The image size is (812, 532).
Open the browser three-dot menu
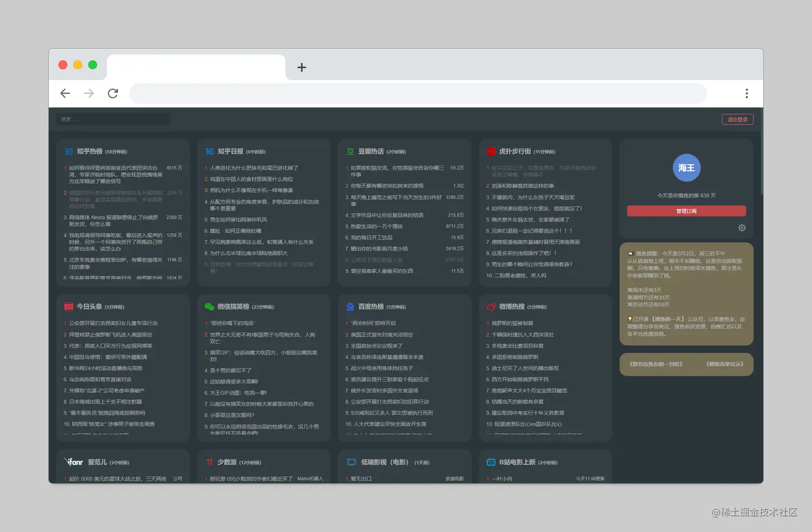[746, 93]
